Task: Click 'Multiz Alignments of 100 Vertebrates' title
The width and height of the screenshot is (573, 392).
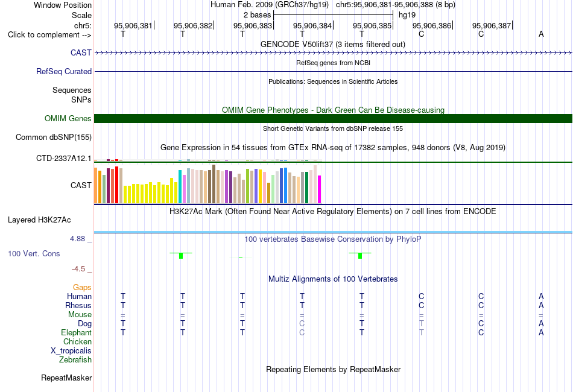Action: click(333, 279)
